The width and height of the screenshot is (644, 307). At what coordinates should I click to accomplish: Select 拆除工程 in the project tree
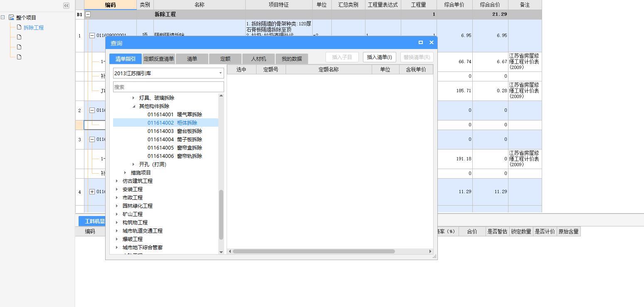point(34,27)
